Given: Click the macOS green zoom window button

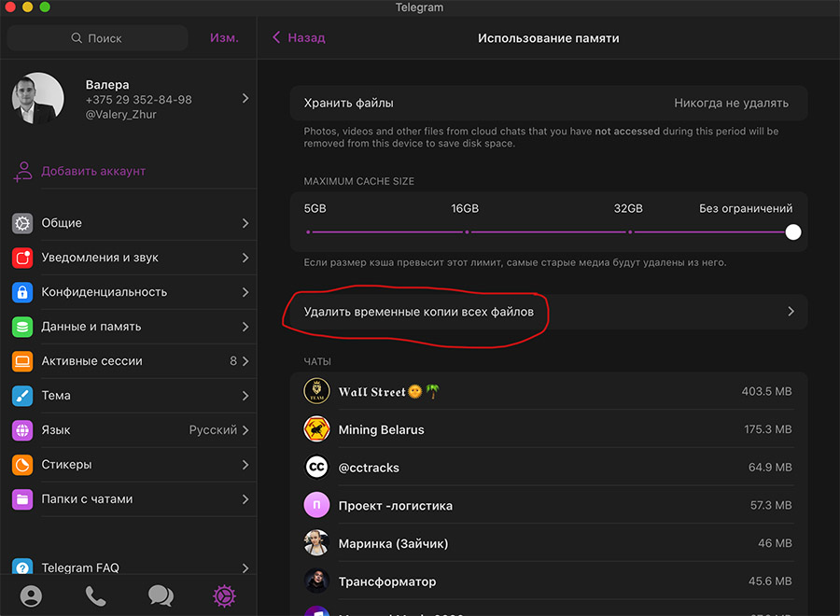Looking at the screenshot, I should pos(45,7).
